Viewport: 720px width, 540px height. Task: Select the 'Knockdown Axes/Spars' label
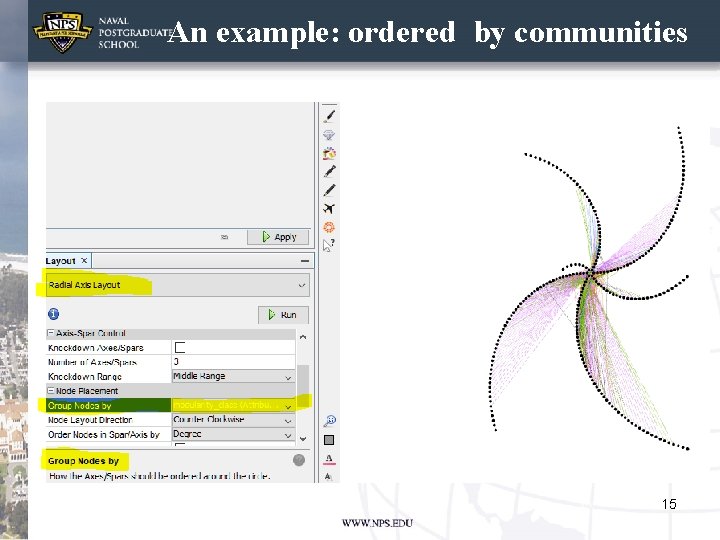pyautogui.click(x=96, y=348)
